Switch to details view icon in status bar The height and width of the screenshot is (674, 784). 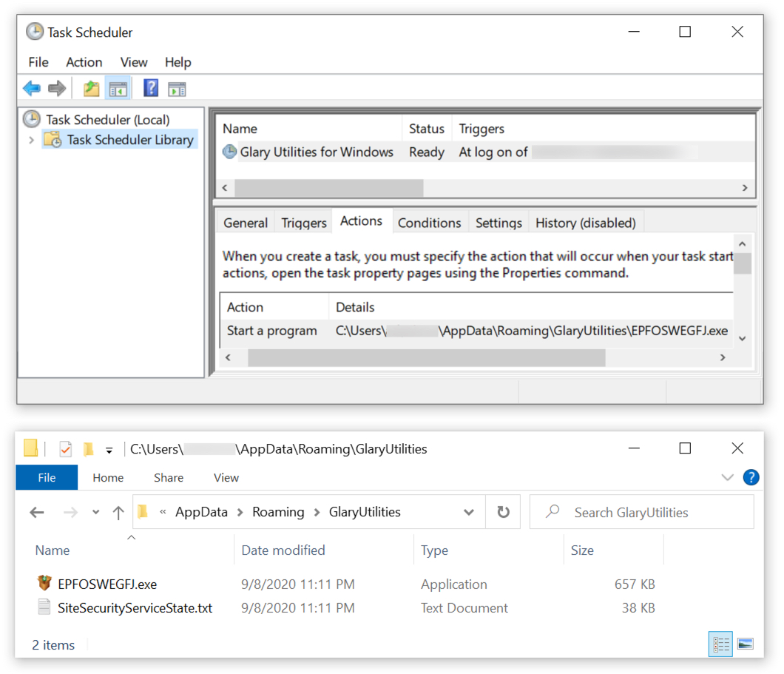click(720, 644)
